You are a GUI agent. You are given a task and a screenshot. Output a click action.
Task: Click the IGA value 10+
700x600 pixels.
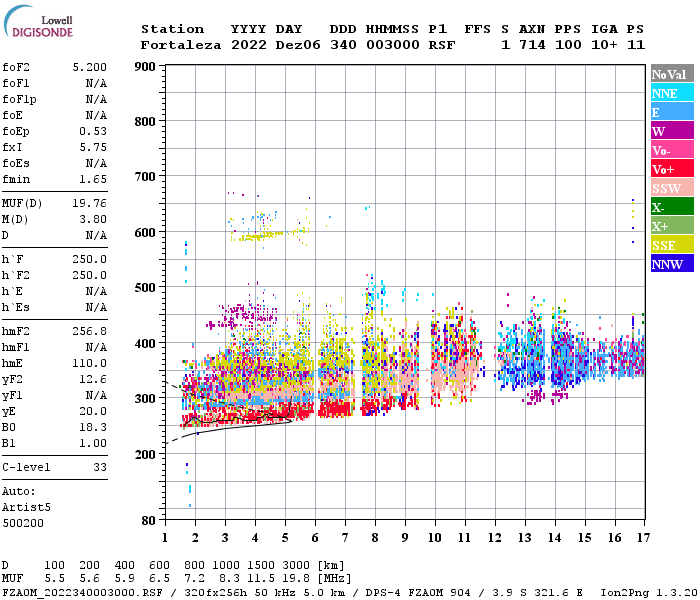coord(604,45)
